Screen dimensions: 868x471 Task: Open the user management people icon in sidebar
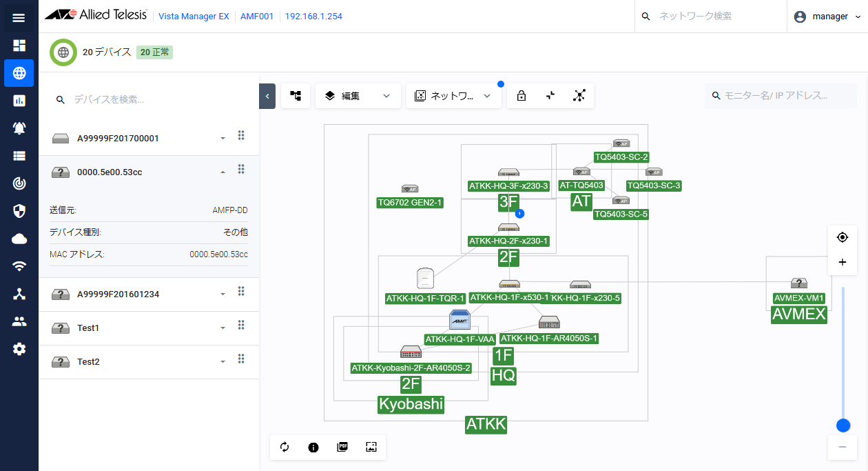tap(19, 321)
